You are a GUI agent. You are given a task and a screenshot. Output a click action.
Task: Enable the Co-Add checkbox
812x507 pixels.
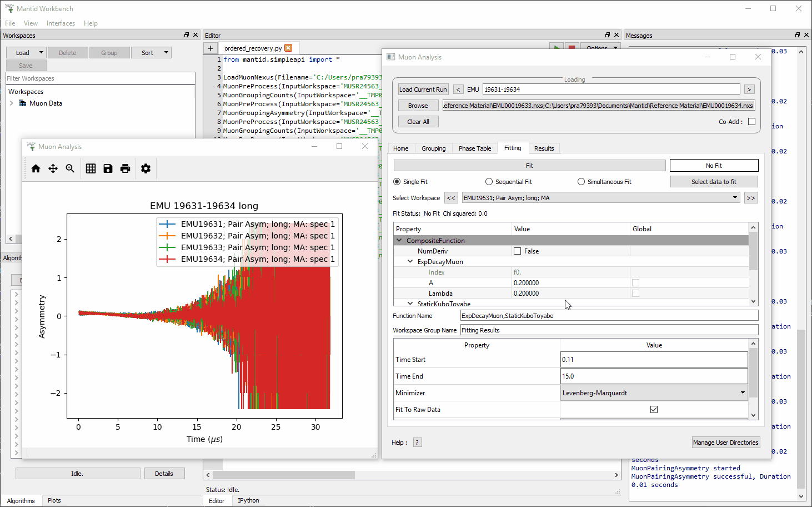click(x=751, y=121)
